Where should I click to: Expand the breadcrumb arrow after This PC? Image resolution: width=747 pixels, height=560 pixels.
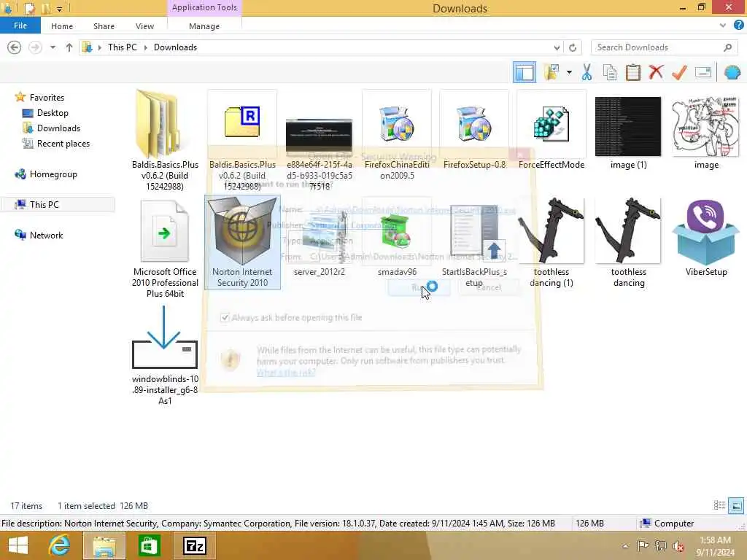coord(145,47)
